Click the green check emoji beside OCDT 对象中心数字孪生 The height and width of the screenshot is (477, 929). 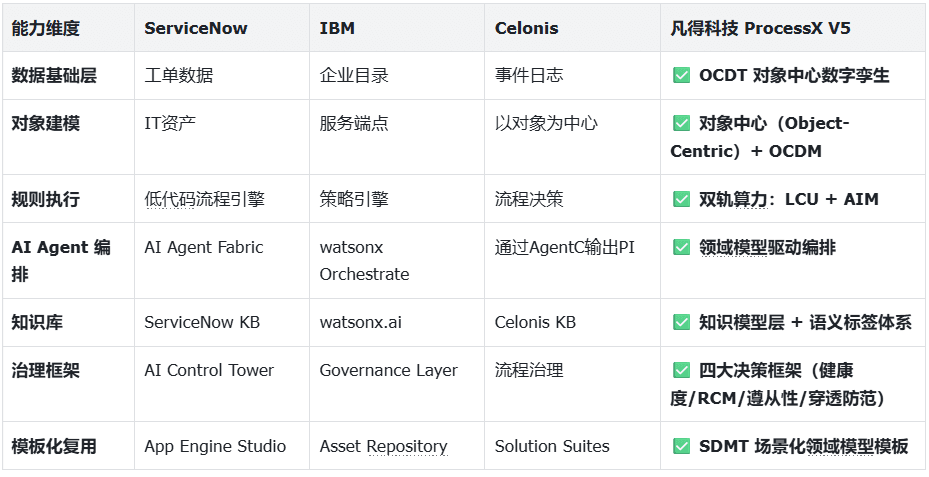point(681,75)
